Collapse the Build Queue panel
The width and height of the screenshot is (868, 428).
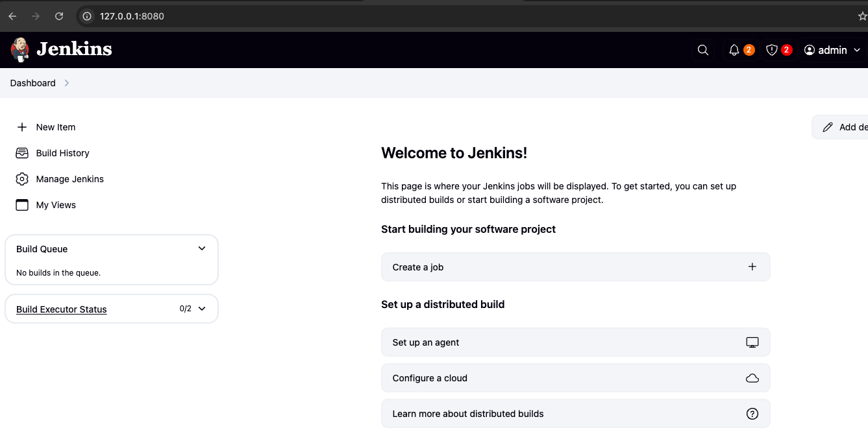pyautogui.click(x=202, y=248)
